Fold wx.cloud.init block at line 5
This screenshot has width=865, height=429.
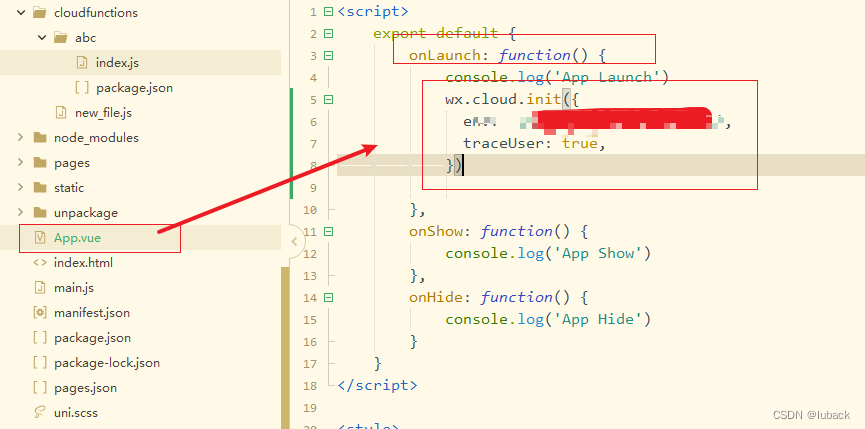tap(329, 100)
